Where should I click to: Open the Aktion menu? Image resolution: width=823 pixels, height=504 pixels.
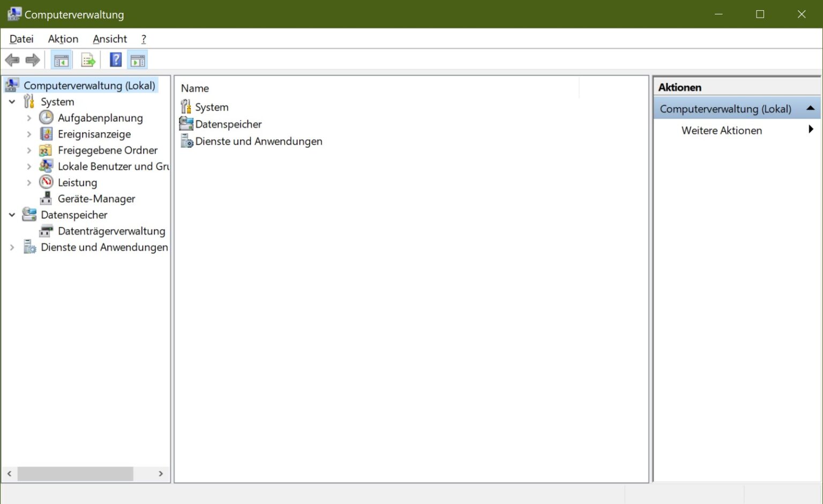click(63, 39)
